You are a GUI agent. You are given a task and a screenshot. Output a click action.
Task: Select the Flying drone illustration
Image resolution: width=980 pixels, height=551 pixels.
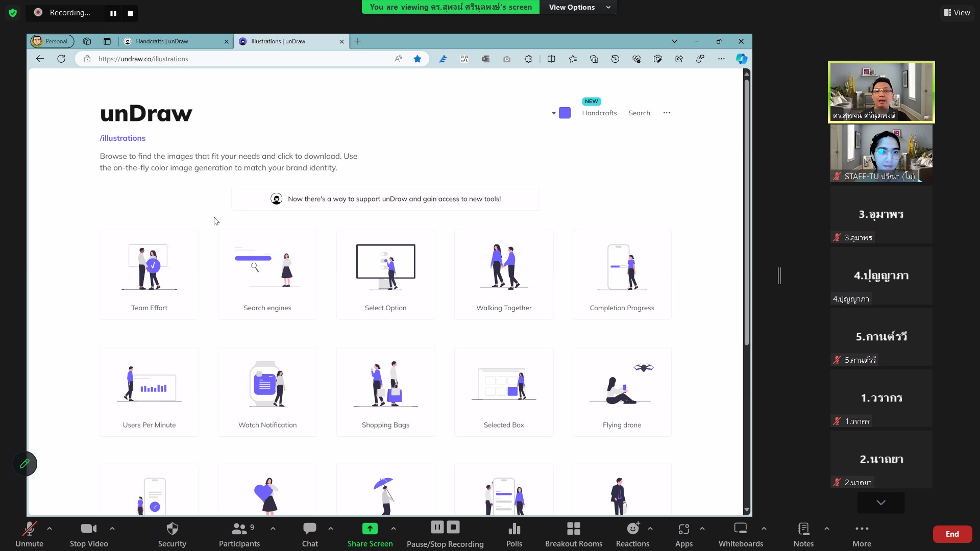pos(622,392)
